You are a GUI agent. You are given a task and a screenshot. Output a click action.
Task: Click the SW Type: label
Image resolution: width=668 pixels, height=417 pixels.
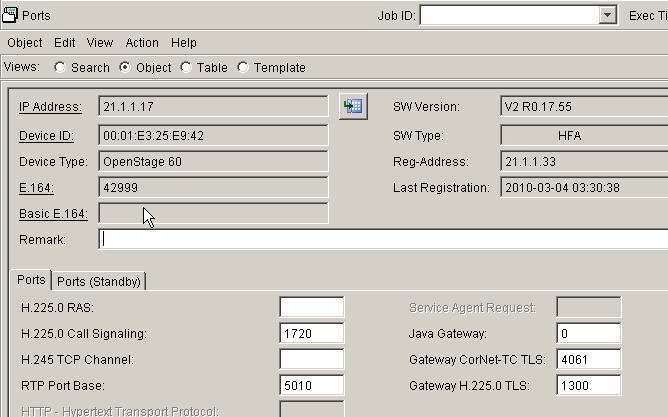pyautogui.click(x=418, y=136)
